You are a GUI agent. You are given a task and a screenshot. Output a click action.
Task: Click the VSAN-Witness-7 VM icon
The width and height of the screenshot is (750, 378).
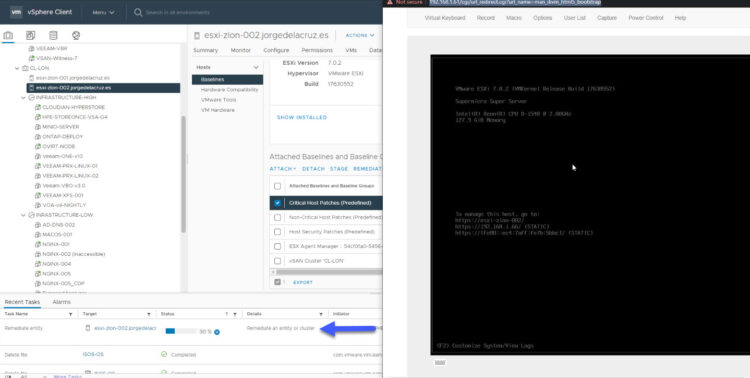[32, 58]
